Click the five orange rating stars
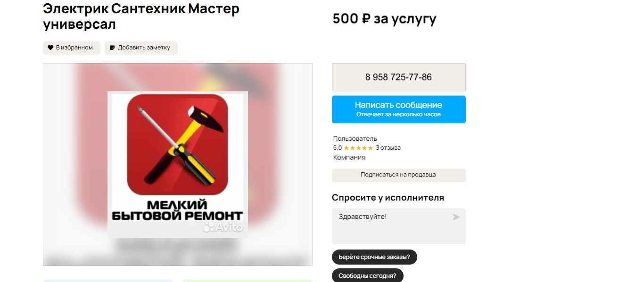The width and height of the screenshot is (644, 282). (x=358, y=148)
